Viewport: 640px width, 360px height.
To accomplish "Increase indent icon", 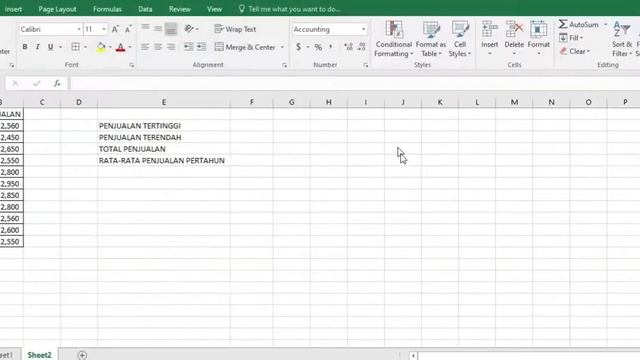I will (x=201, y=47).
